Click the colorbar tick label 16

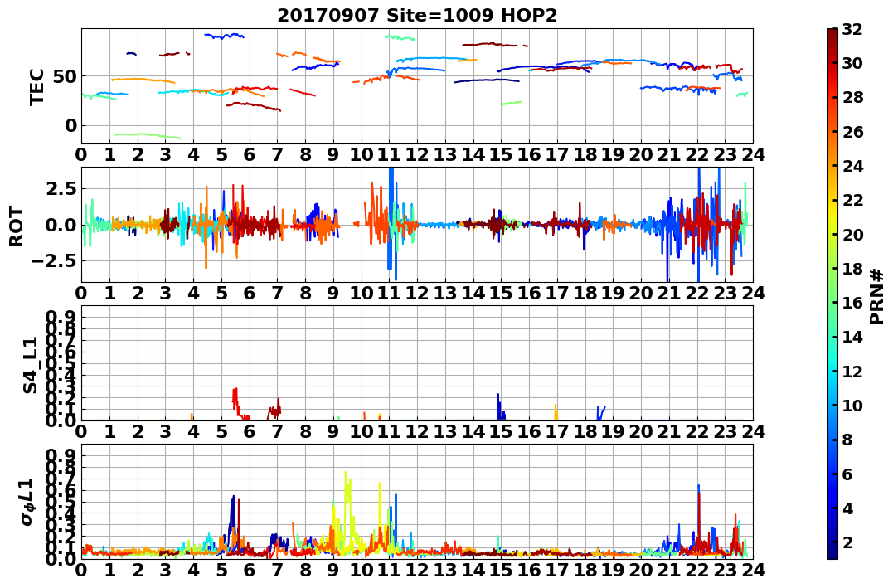[852, 303]
